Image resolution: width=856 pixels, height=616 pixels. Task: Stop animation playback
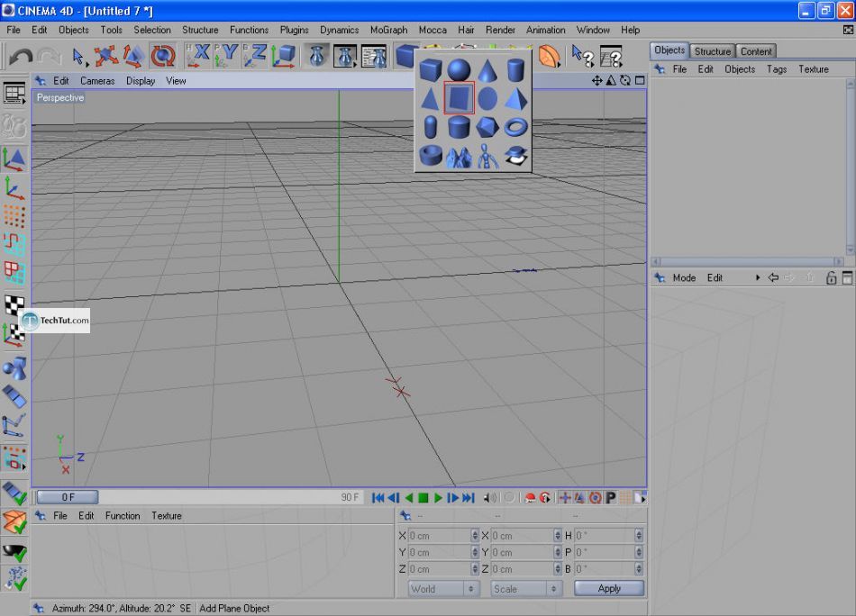423,498
